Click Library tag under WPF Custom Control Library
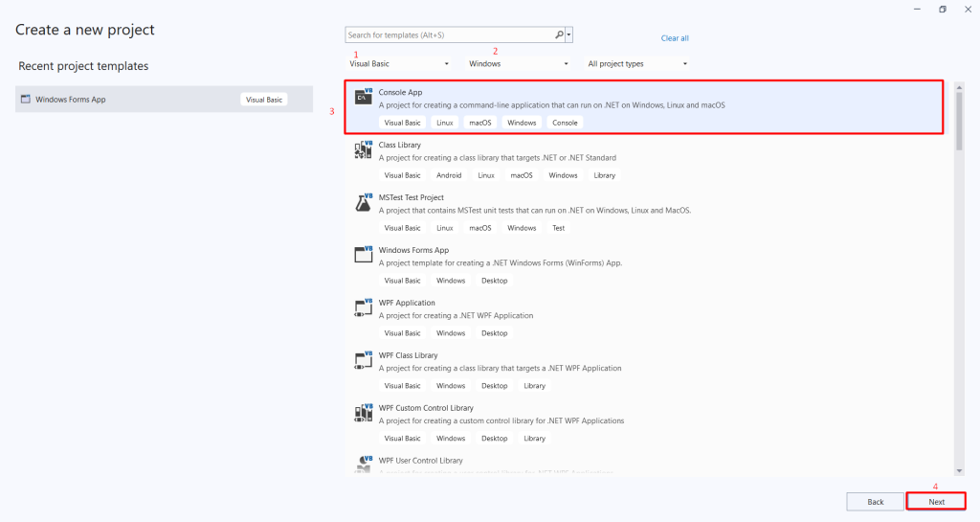 point(534,438)
